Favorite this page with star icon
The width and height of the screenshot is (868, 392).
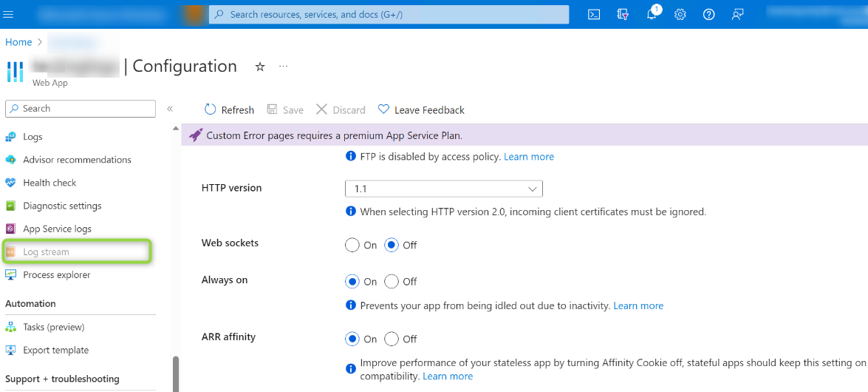[260, 67]
